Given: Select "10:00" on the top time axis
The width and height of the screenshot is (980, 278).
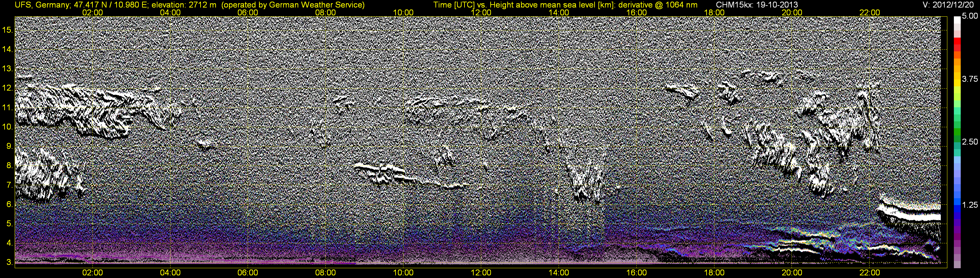Looking at the screenshot, I should [403, 12].
